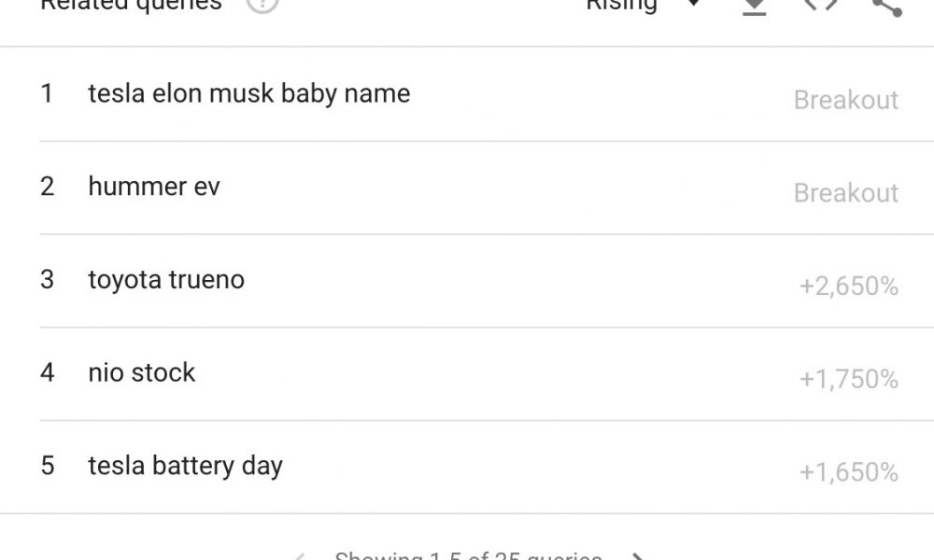Click Breakout label for hummer ev
The width and height of the screenshot is (934, 560).
click(846, 193)
